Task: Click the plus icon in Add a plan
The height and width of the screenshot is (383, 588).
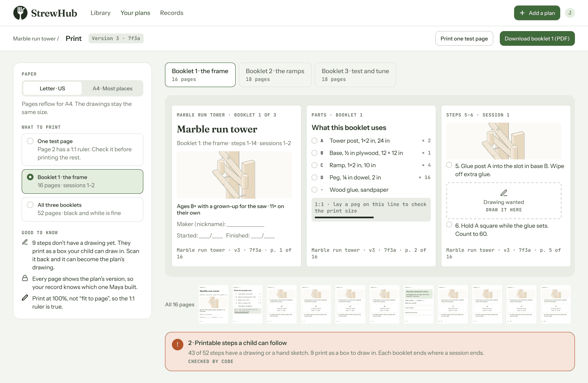Action: pos(522,13)
